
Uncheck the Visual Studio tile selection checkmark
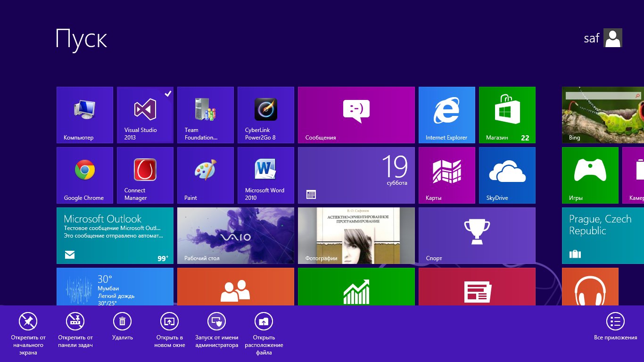168,93
